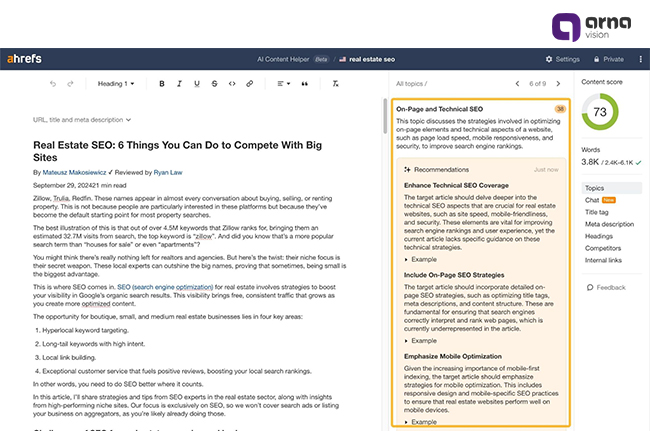Expand URL, title and meta description

[81, 119]
